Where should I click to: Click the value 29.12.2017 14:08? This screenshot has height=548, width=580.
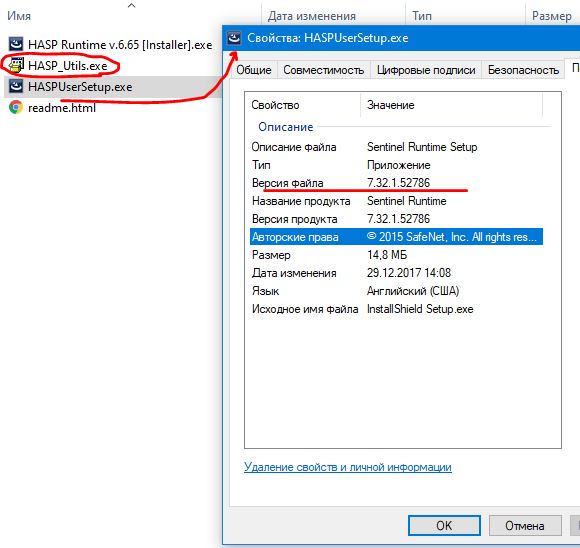pos(409,273)
